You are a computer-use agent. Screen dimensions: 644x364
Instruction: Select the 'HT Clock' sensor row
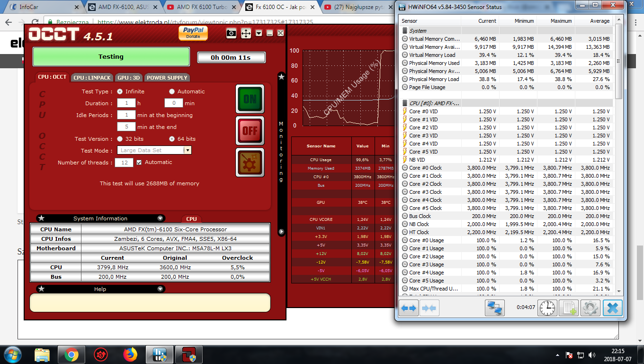506,232
